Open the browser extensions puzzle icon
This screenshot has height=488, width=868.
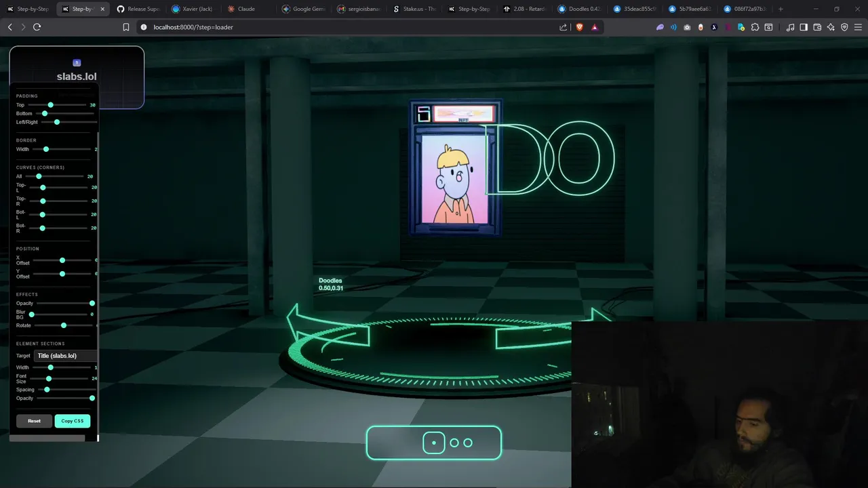[755, 27]
